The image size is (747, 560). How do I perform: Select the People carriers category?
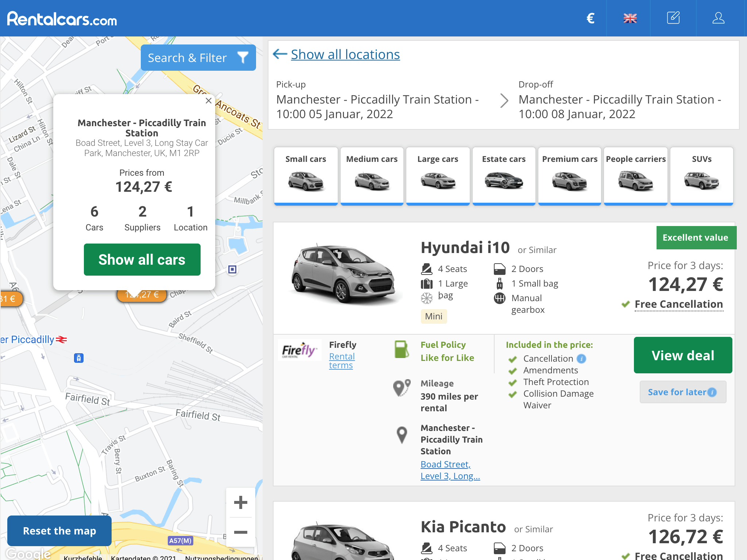636,176
